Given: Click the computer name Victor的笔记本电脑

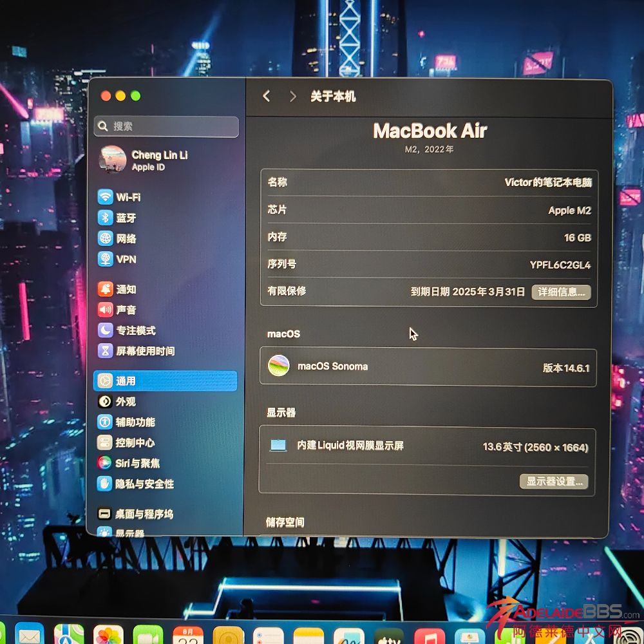Looking at the screenshot, I should (548, 182).
